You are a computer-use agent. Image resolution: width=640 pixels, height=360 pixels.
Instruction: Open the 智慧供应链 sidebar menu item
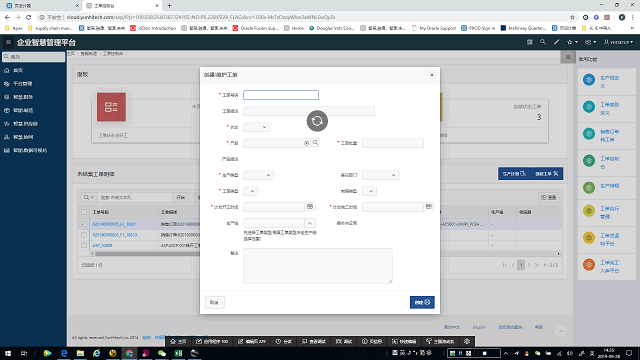point(25,124)
